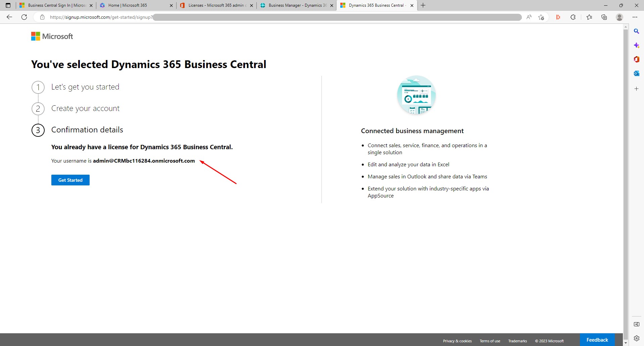644x346 pixels.
Task: Click step 3 Confirmation details
Action: click(87, 130)
